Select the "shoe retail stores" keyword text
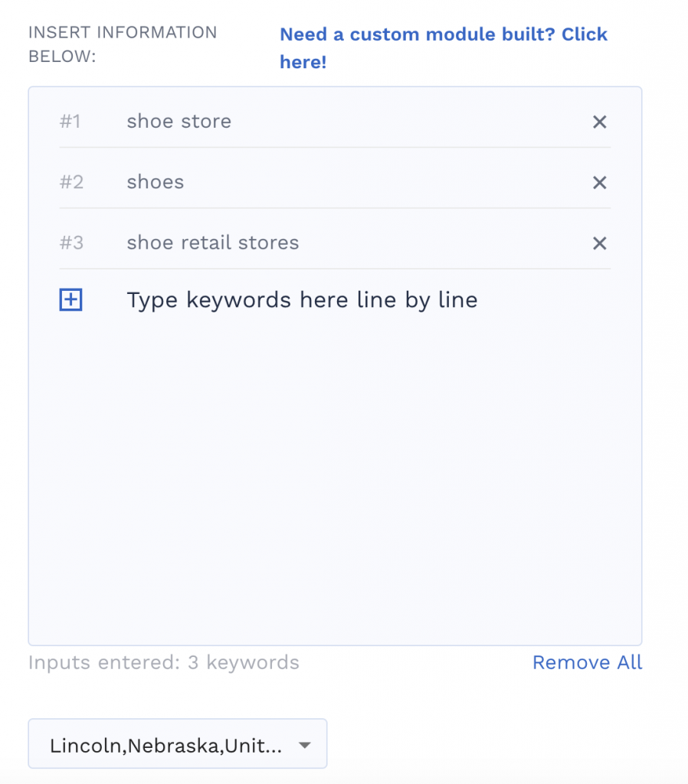 [213, 243]
